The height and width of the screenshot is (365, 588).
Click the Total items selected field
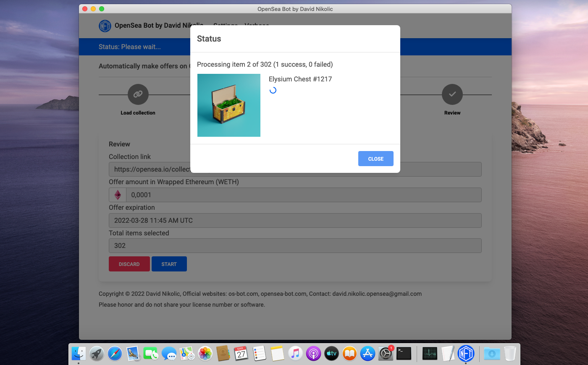[295, 245]
